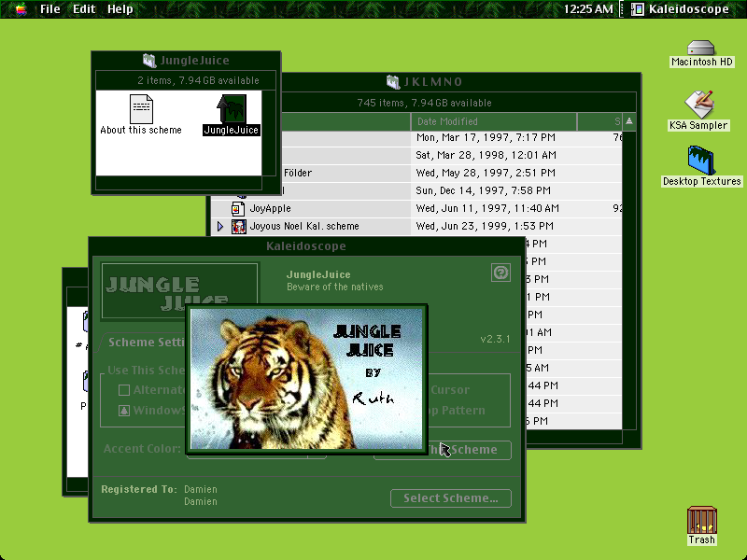Dismiss the Jungle Juice tiger splash image
This screenshot has height=560, width=747.
coord(306,379)
